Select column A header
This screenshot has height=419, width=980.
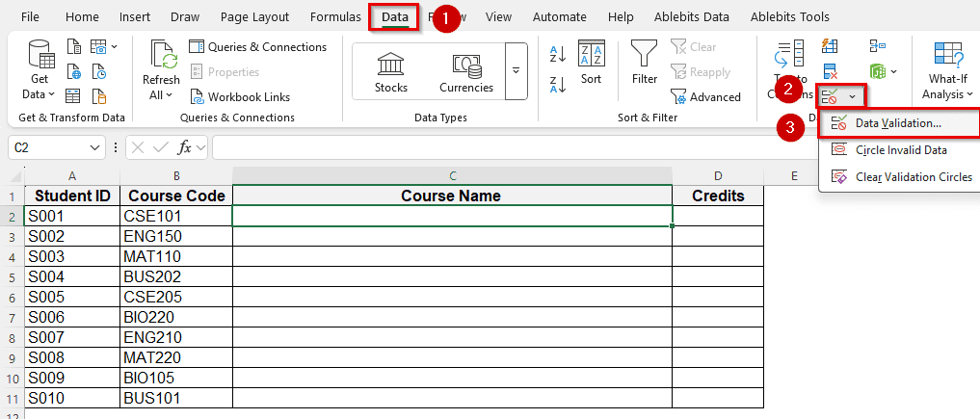[x=72, y=176]
